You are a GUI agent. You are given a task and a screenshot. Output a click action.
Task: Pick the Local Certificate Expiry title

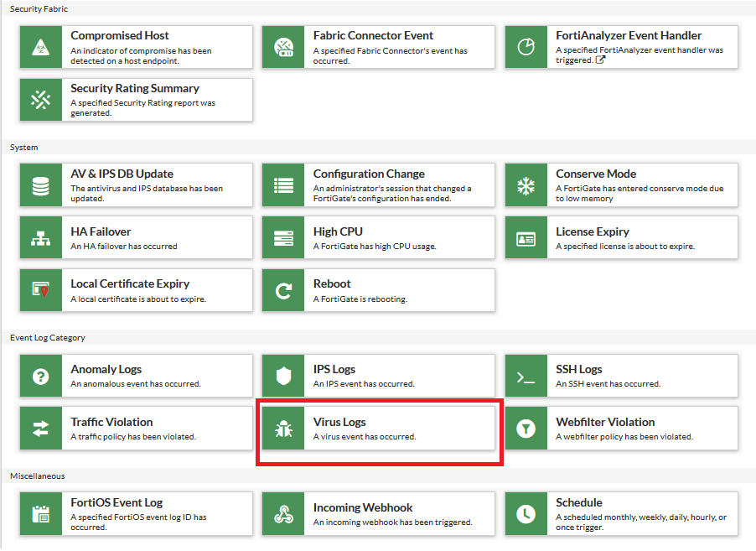130,283
